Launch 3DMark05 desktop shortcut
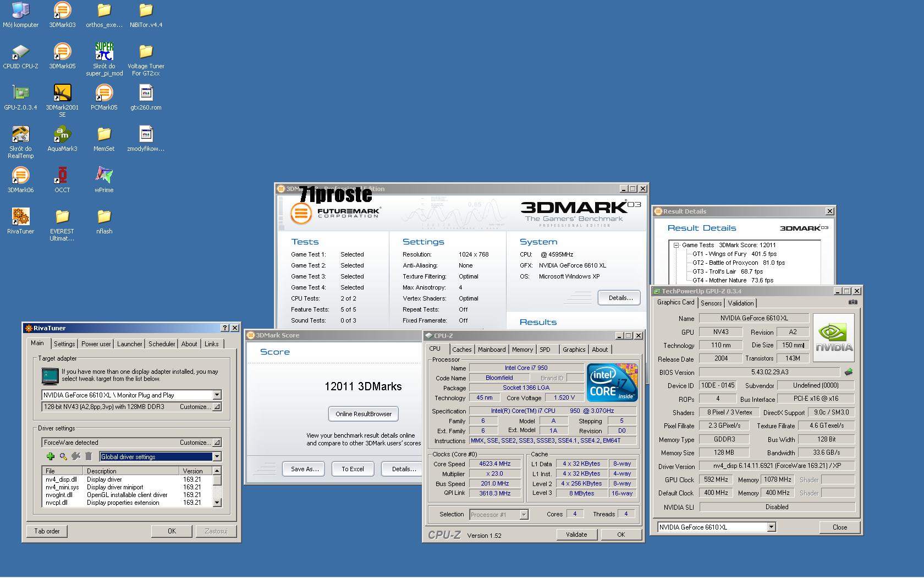Viewport: 924px width, 578px height. [x=62, y=56]
